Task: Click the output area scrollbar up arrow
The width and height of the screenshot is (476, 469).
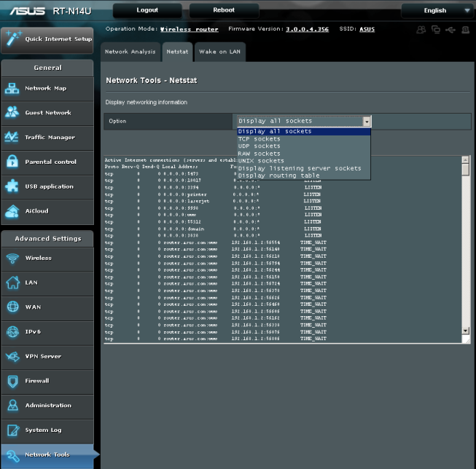Action: pyautogui.click(x=465, y=159)
